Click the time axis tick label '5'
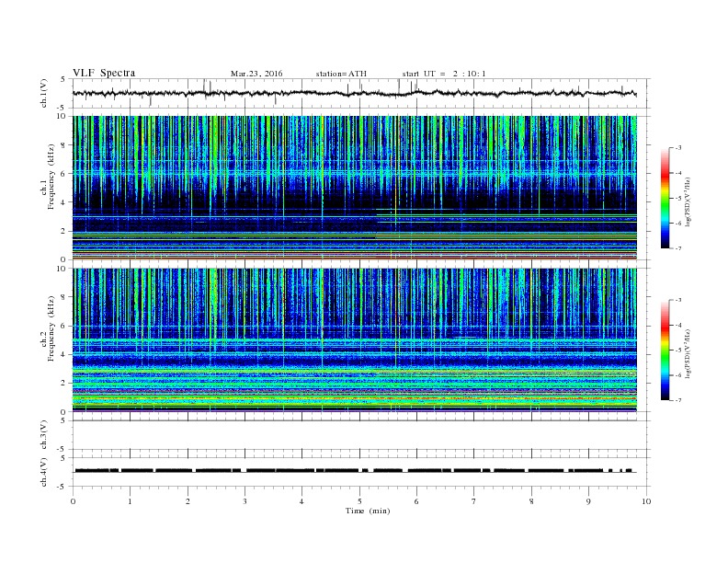Viewport: 728px width, 563px height. pyautogui.click(x=359, y=501)
